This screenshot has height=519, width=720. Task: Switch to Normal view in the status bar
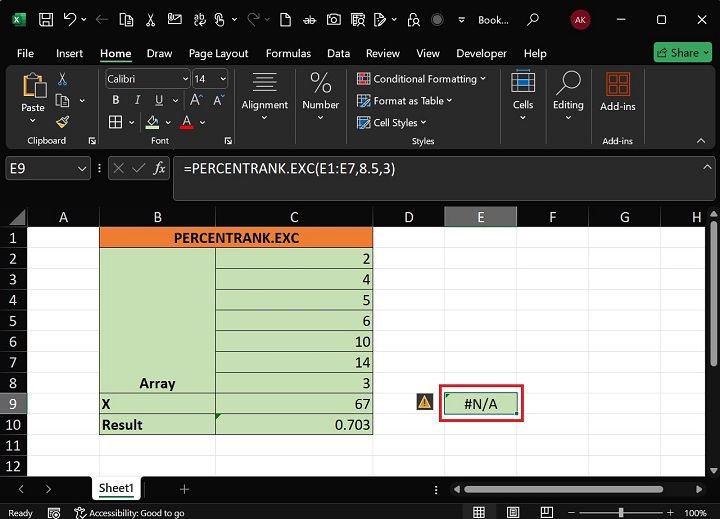coord(479,512)
